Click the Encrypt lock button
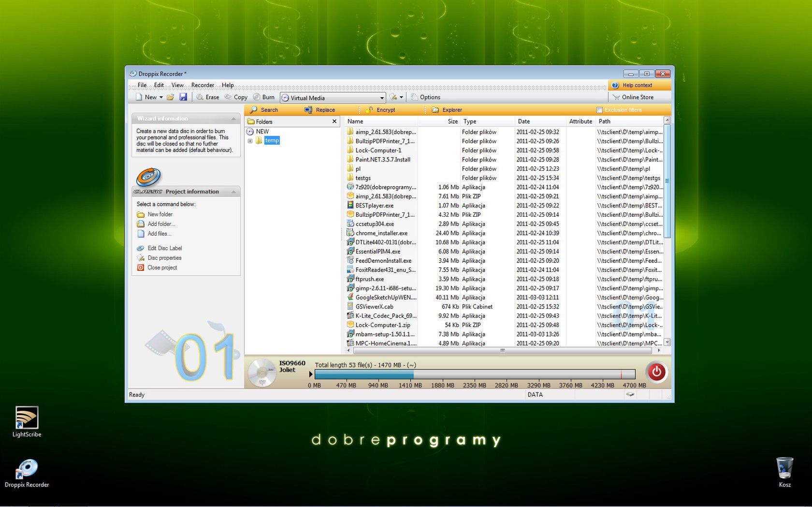 coord(380,110)
